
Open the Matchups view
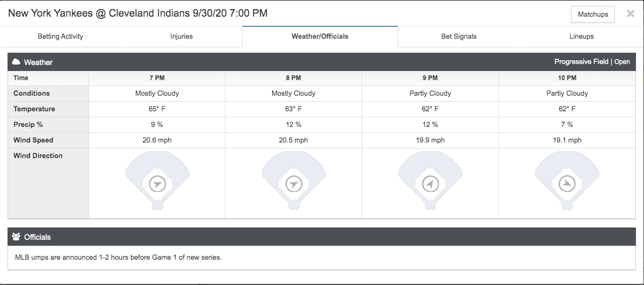tap(592, 15)
